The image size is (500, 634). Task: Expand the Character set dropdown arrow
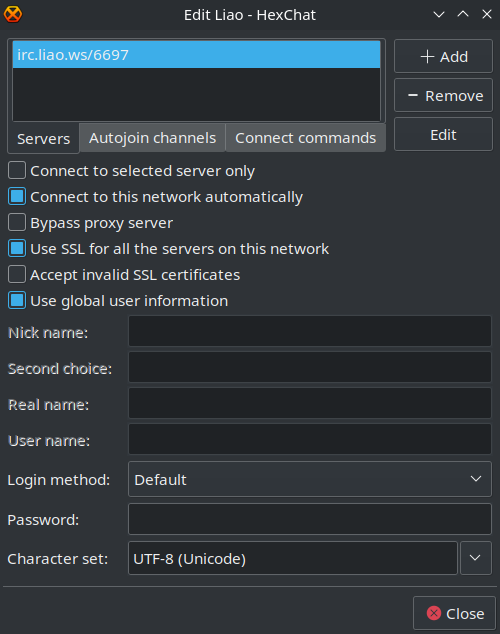point(476,558)
